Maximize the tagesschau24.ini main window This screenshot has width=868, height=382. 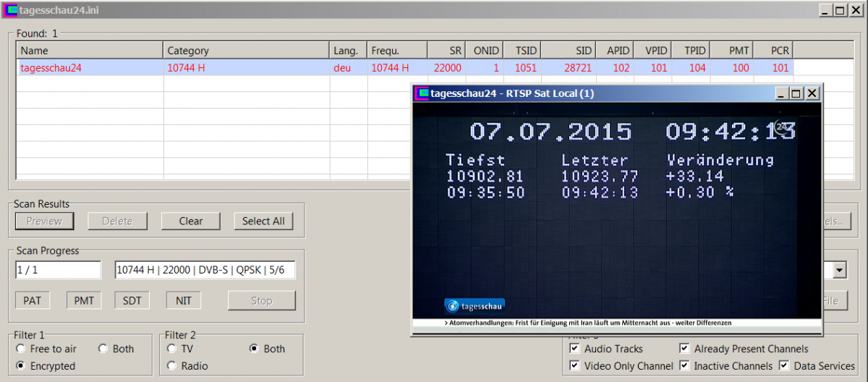pos(841,10)
